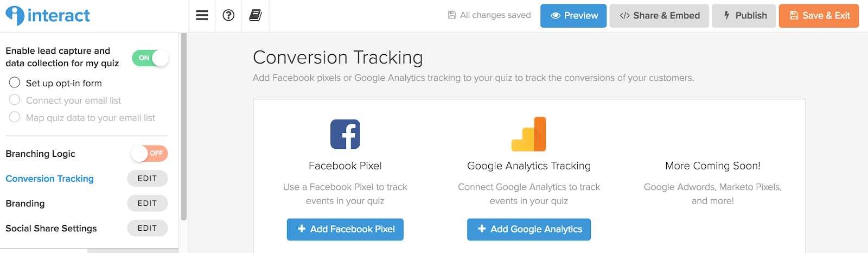Turn on Branching Logic toggle
This screenshot has width=868, height=253.
point(149,154)
